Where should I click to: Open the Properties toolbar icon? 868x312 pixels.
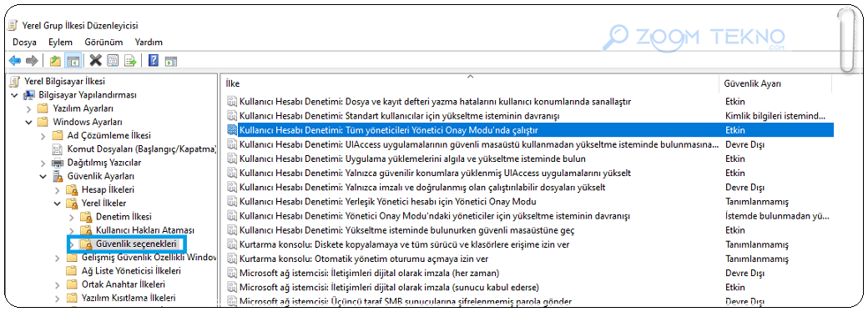pyautogui.click(x=113, y=60)
